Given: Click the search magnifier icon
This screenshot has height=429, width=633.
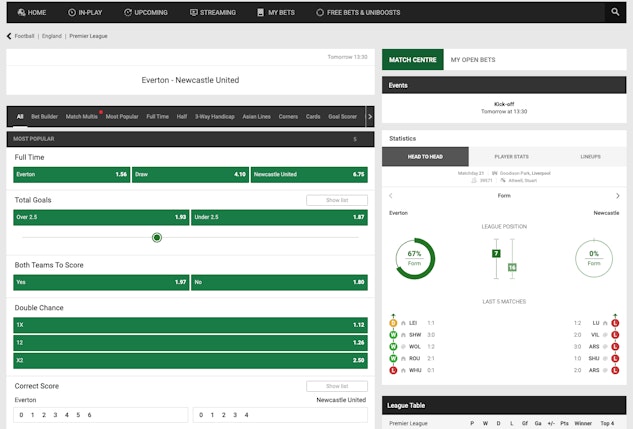Looking at the screenshot, I should (x=615, y=12).
